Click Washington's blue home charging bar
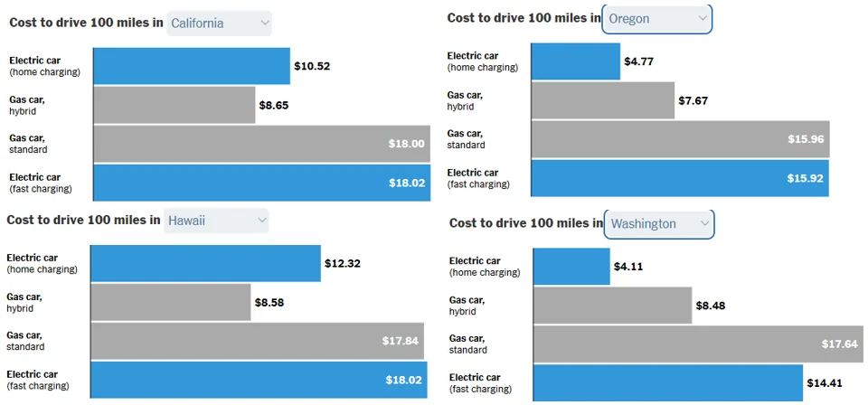The height and width of the screenshot is (405, 868). click(571, 267)
